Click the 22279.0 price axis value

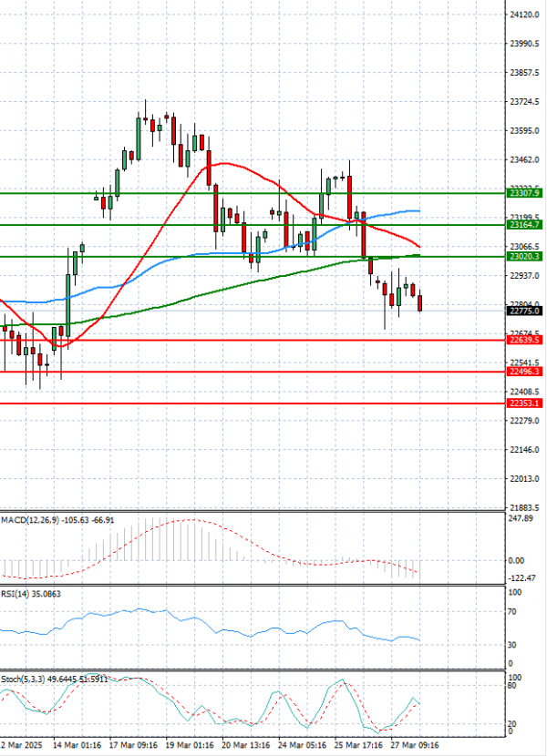pos(524,421)
